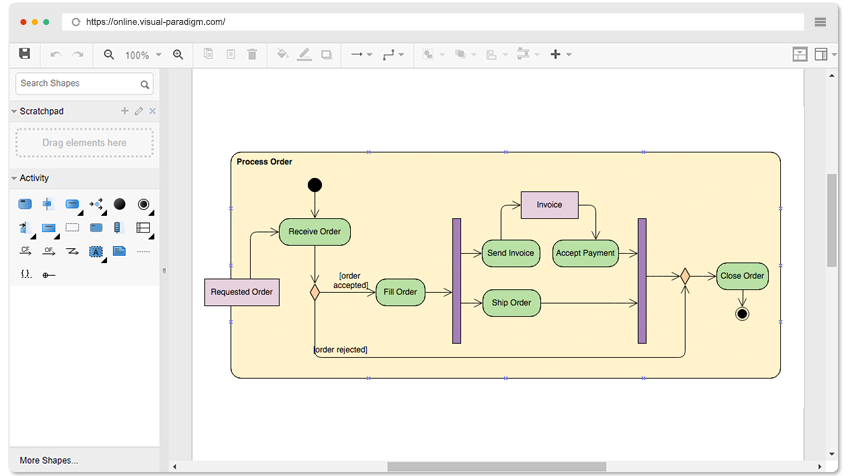This screenshot has height=476, width=848.
Task: Collapse the Scratchpad section
Action: [14, 111]
